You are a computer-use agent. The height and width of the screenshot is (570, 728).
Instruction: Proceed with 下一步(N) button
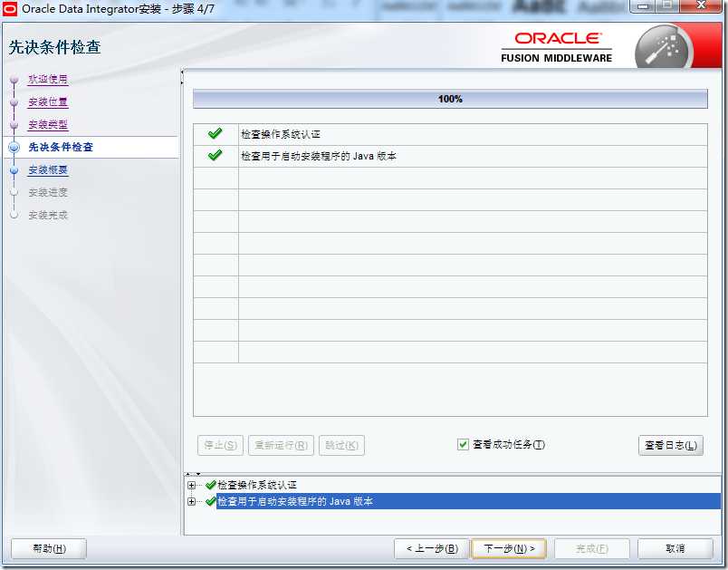click(509, 548)
